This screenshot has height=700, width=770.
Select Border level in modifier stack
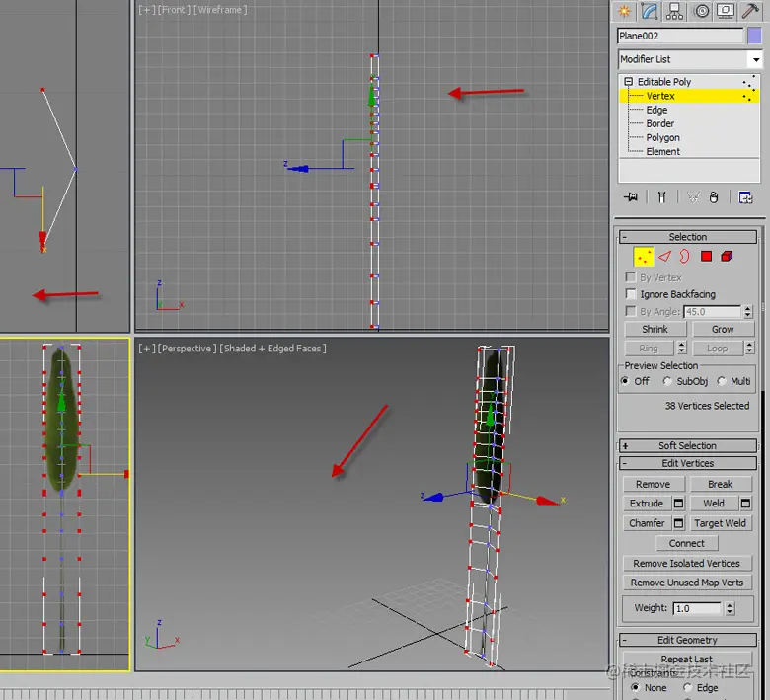(660, 123)
